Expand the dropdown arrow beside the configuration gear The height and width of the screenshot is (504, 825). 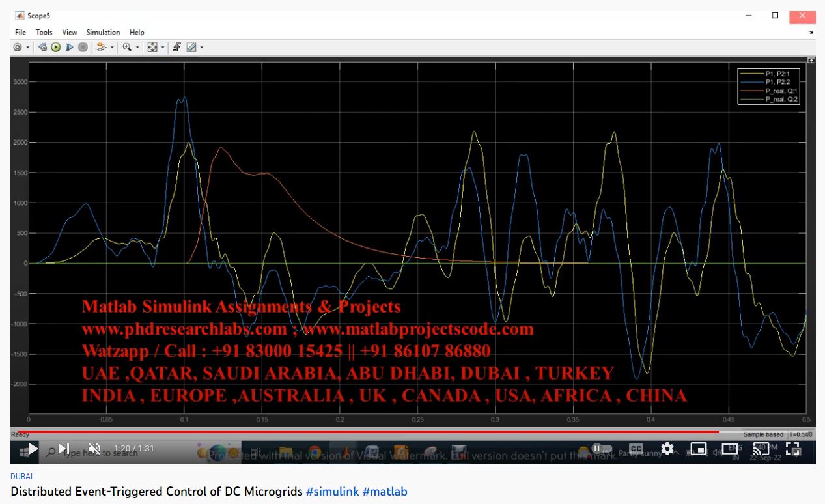click(27, 48)
